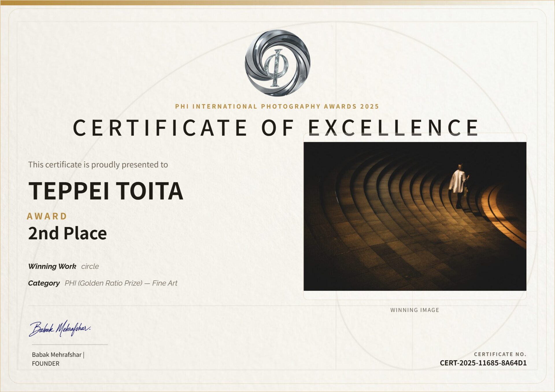Click the 'WINNING IMAGE' caption

point(415,310)
